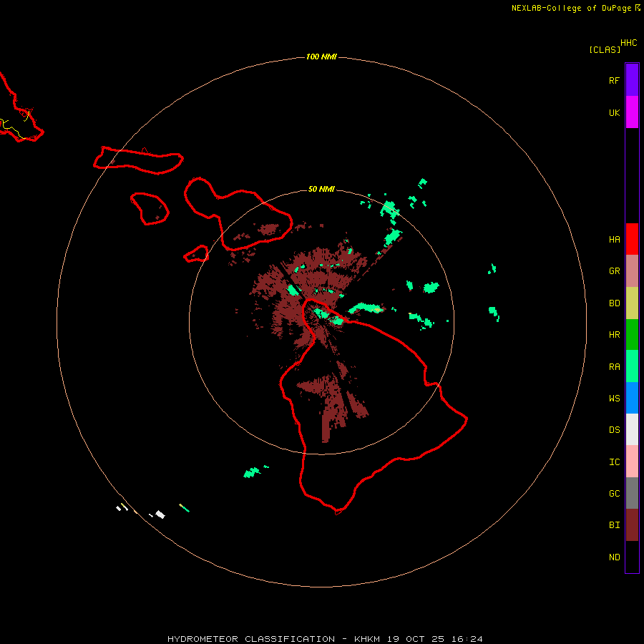Select the BD yellow legend block
Screen dimensions: 644x644
(x=632, y=303)
